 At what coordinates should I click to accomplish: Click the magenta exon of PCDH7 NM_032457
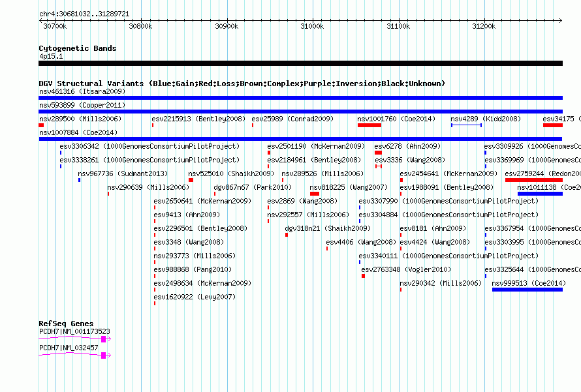click(104, 355)
